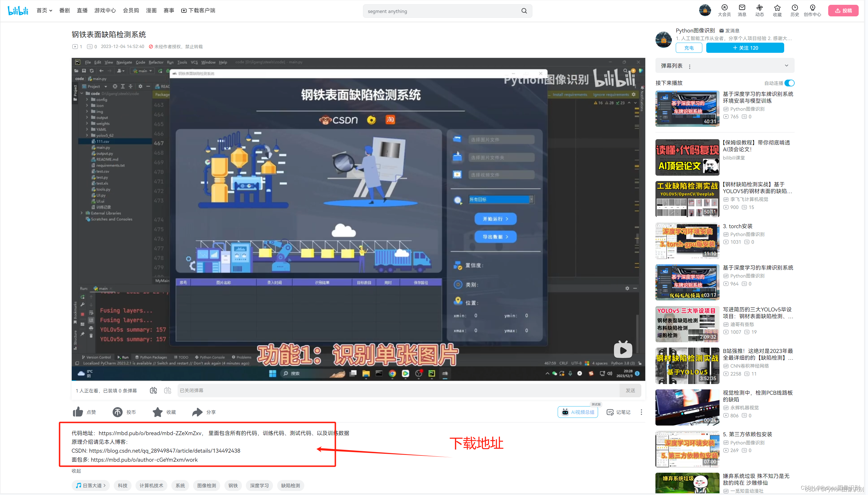Open 直播 navigation item

pos(82,10)
